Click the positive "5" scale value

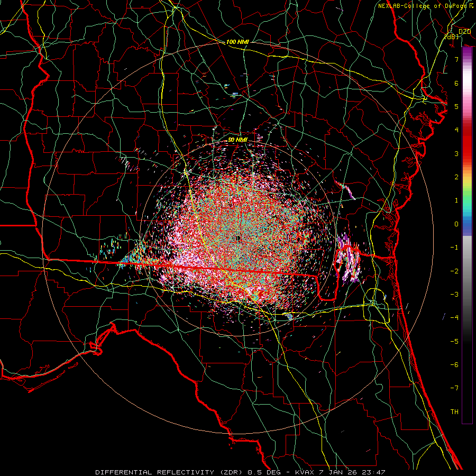(456, 106)
